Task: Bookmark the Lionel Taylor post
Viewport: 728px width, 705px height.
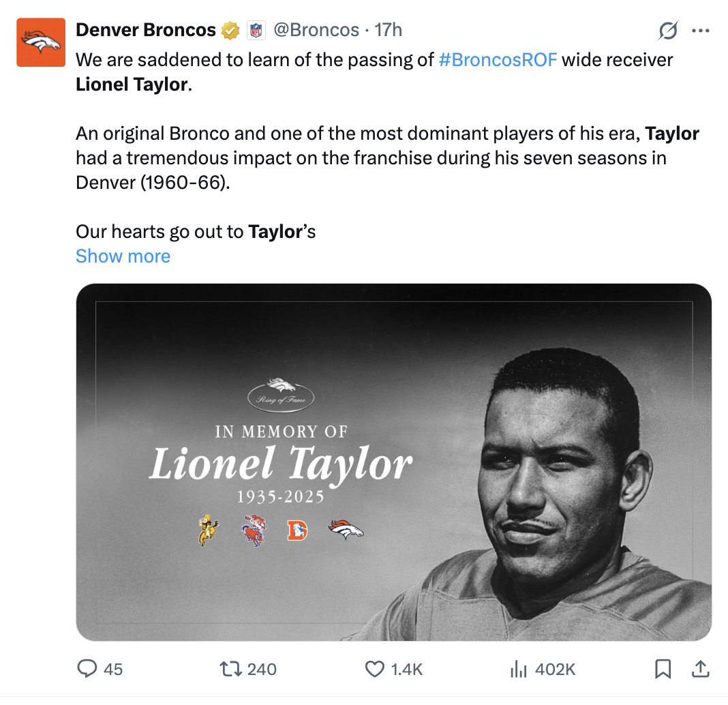Action: pos(662,669)
